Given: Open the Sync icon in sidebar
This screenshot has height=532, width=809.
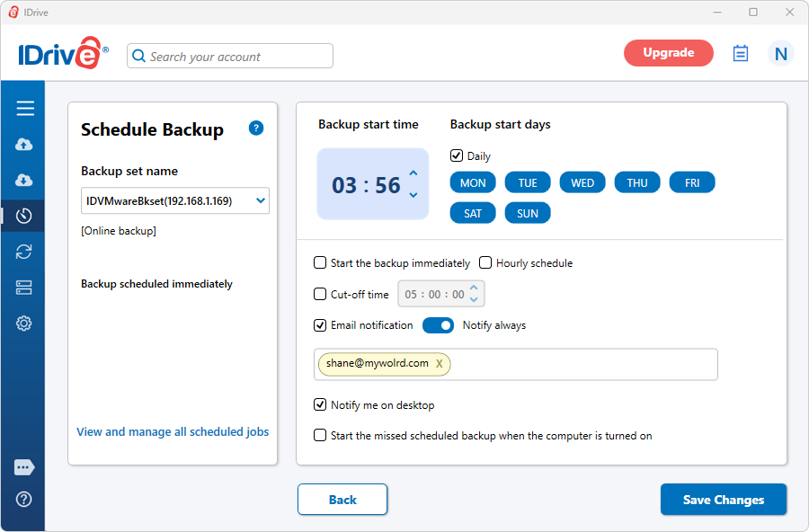Looking at the screenshot, I should click(x=24, y=252).
